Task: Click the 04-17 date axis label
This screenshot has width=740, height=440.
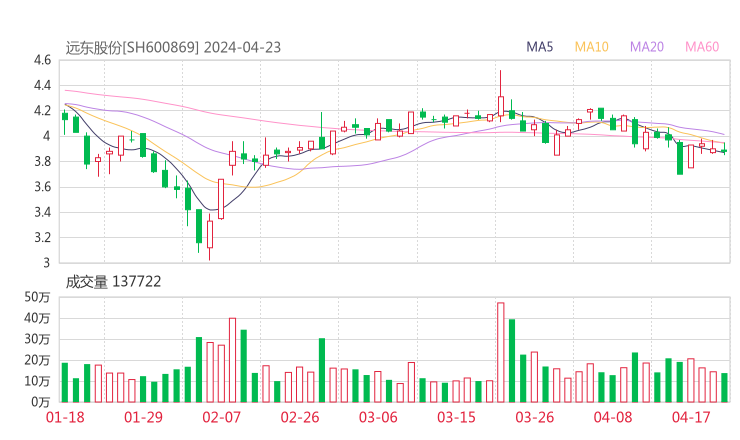Action: coord(691,417)
